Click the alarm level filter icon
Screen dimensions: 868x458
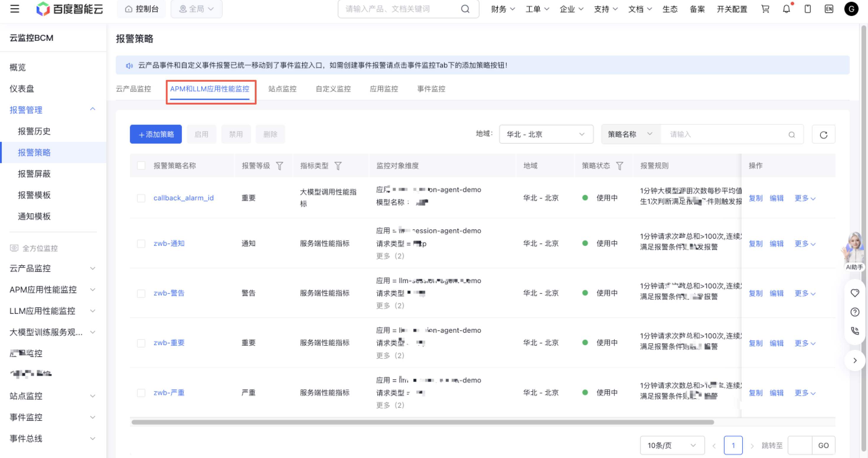[x=279, y=165]
